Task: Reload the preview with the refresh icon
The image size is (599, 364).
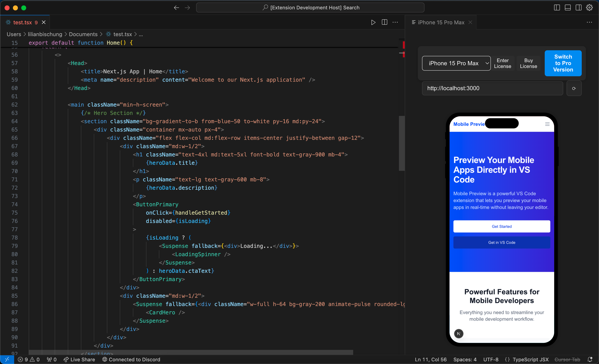Action: [x=574, y=88]
